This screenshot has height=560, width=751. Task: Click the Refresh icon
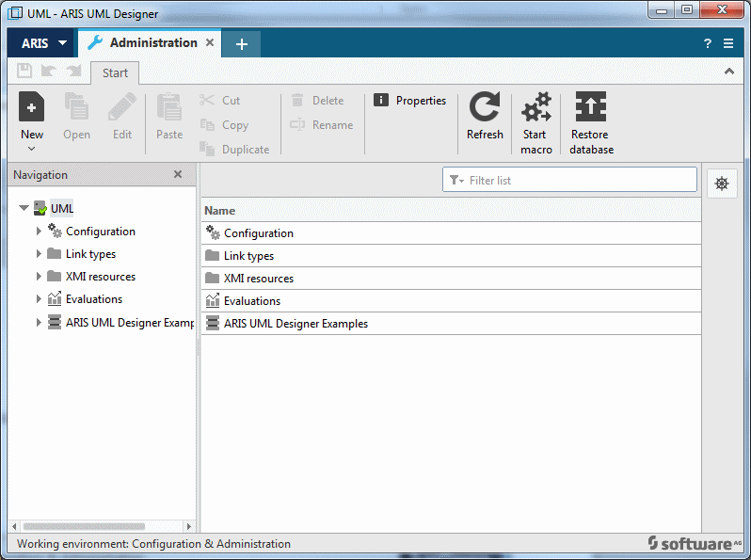485,106
